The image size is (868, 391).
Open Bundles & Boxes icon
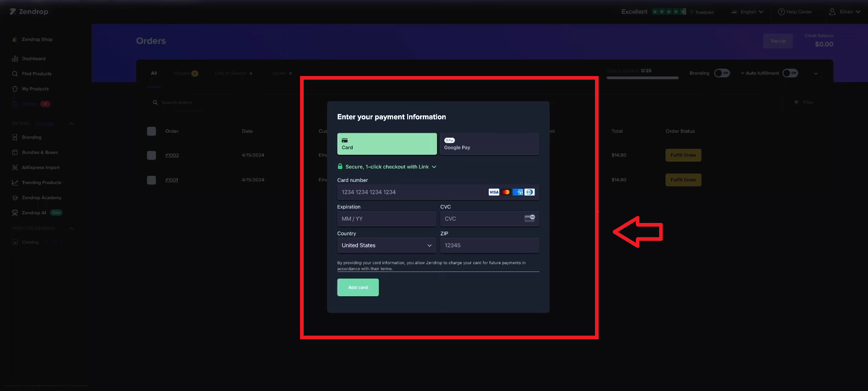(15, 152)
